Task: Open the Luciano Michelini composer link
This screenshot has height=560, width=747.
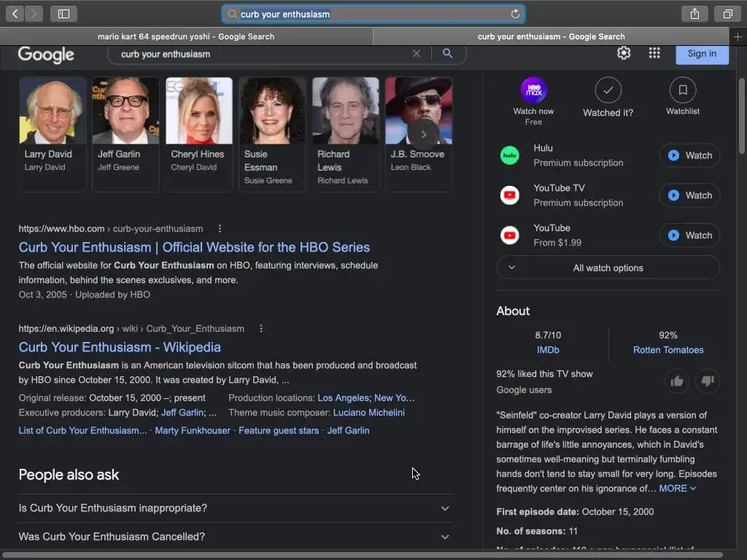Action: (x=368, y=413)
